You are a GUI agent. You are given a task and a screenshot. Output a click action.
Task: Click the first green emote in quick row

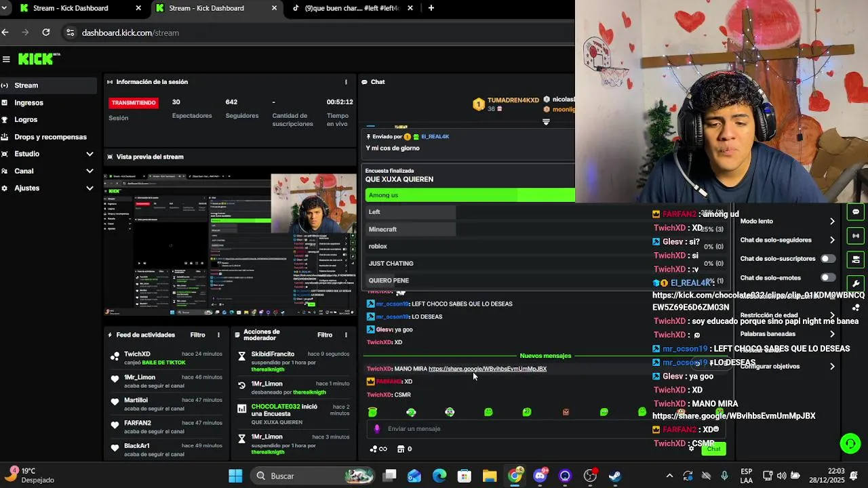(x=372, y=412)
